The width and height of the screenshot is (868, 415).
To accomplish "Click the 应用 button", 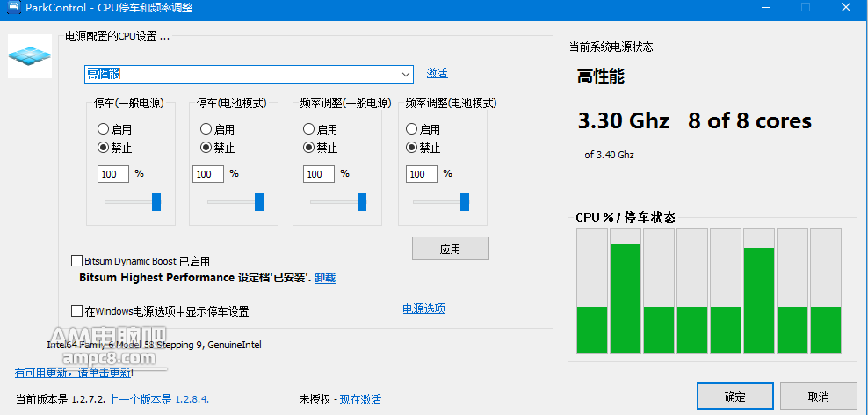I will point(451,249).
